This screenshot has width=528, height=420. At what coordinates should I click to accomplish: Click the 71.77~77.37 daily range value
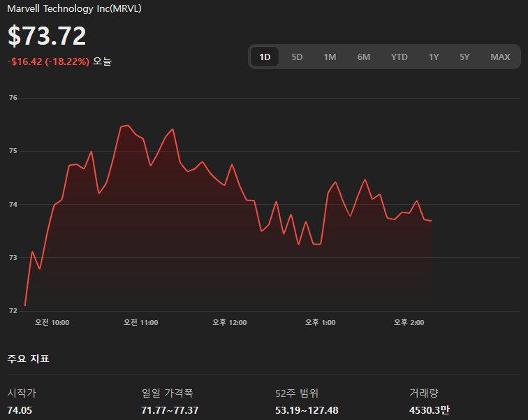tap(170, 410)
